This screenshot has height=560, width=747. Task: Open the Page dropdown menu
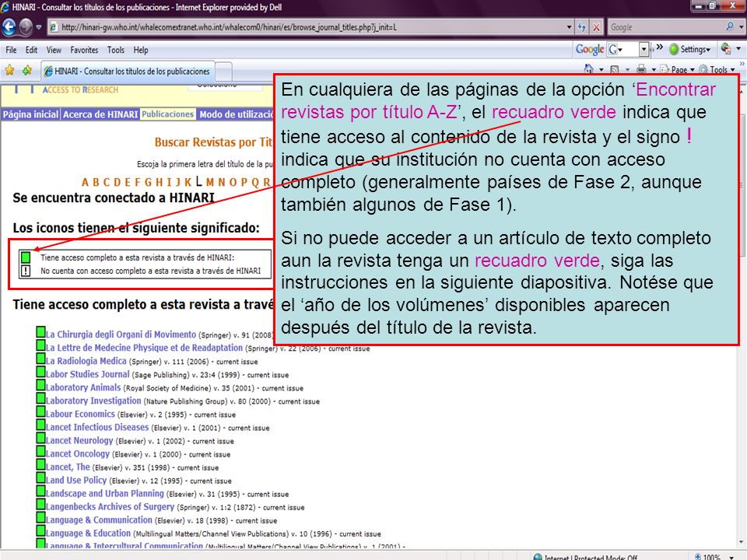point(678,69)
